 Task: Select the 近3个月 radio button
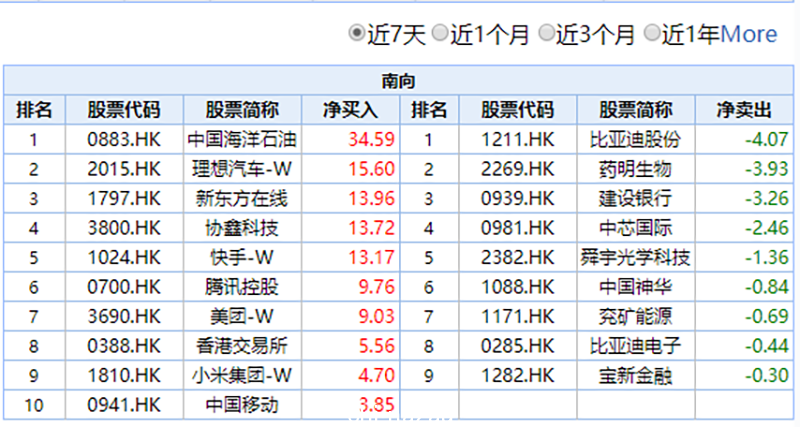pos(546,33)
